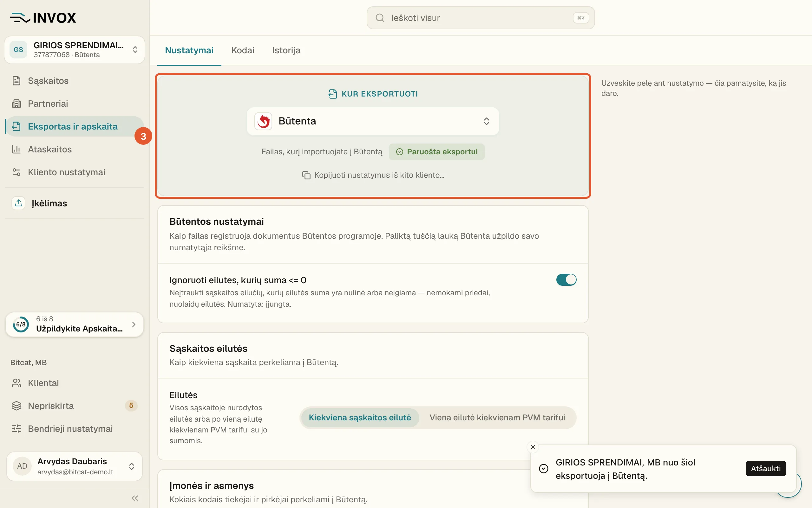Close the toast notification with X

(x=533, y=447)
